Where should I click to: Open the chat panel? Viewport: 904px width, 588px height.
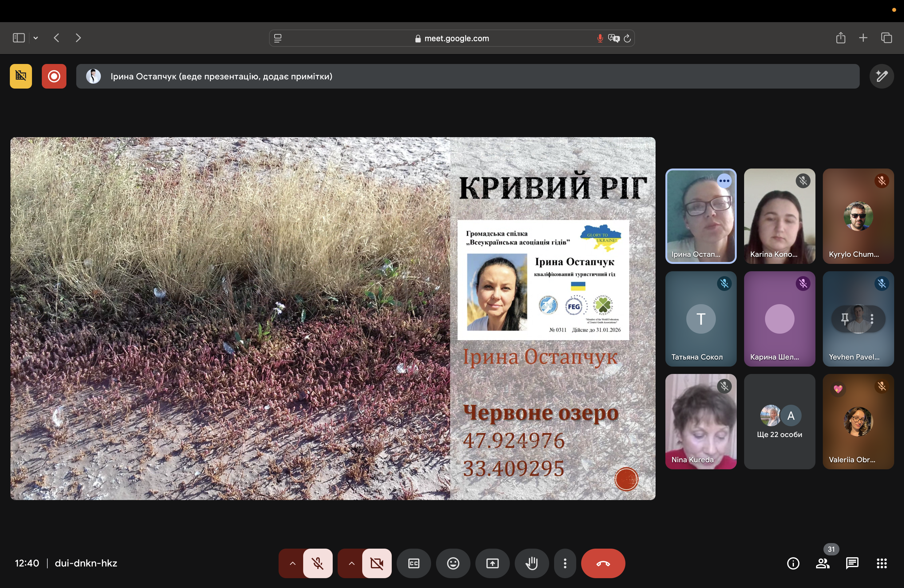pos(852,563)
